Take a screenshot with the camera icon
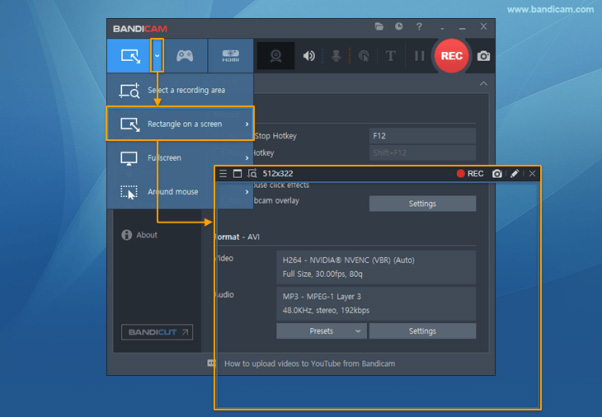The width and height of the screenshot is (602, 418). click(x=484, y=56)
